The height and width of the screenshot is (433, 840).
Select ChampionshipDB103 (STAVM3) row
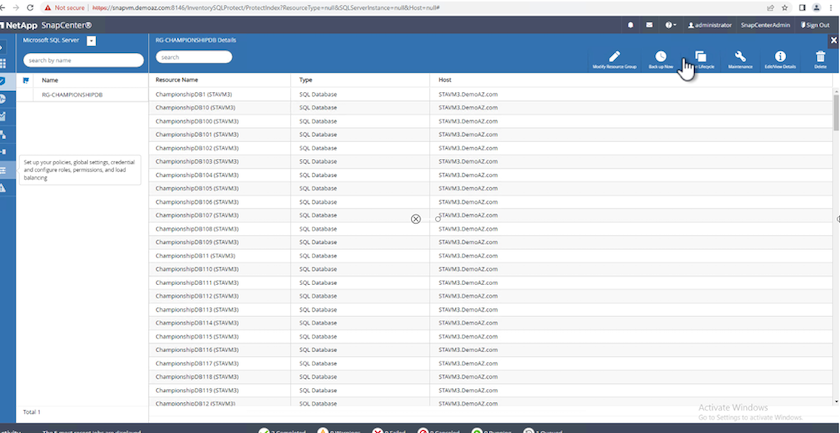[490, 161]
